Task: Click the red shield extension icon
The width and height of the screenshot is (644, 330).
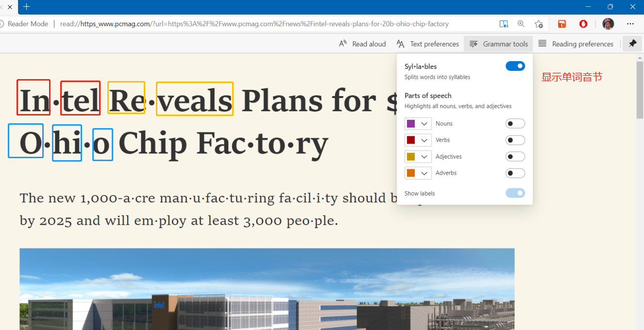Action: pyautogui.click(x=583, y=24)
